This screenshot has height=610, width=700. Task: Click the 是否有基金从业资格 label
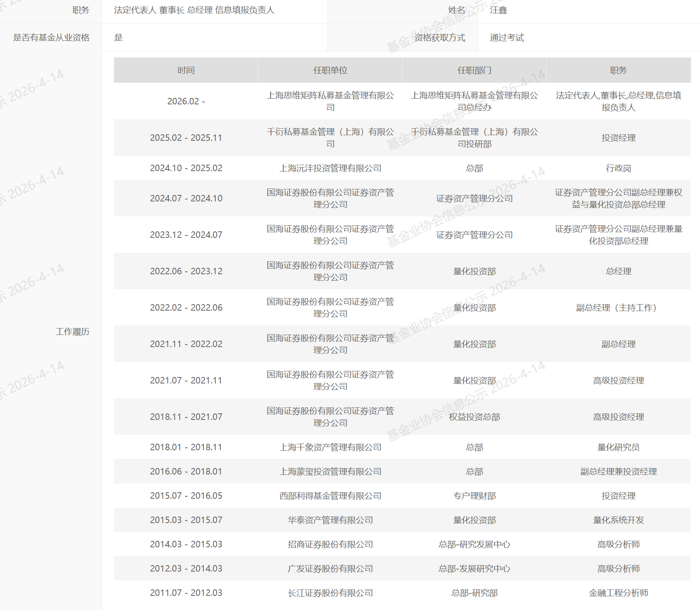coord(51,37)
